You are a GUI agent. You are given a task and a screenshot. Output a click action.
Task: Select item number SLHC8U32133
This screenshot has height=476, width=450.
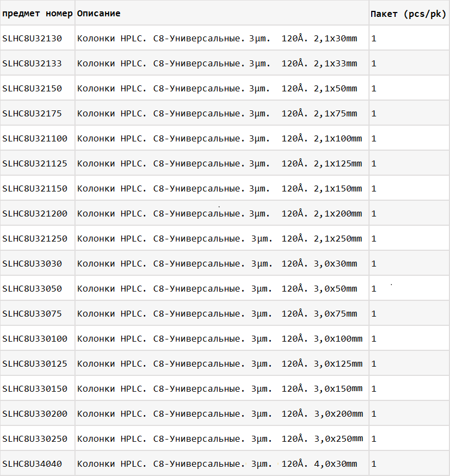point(32,64)
